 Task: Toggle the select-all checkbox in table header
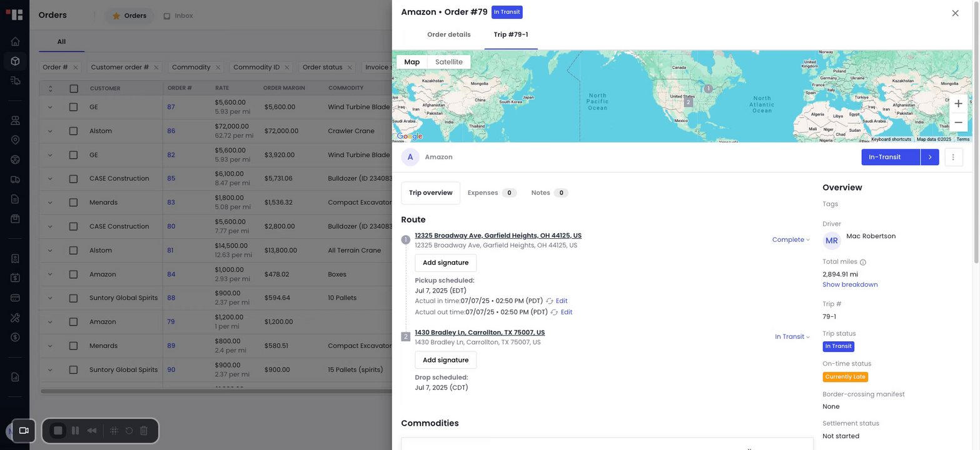(74, 89)
